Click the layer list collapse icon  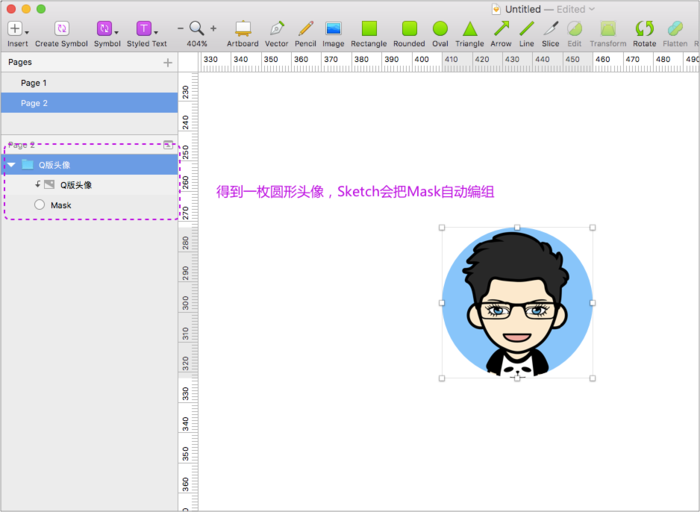pyautogui.click(x=168, y=144)
